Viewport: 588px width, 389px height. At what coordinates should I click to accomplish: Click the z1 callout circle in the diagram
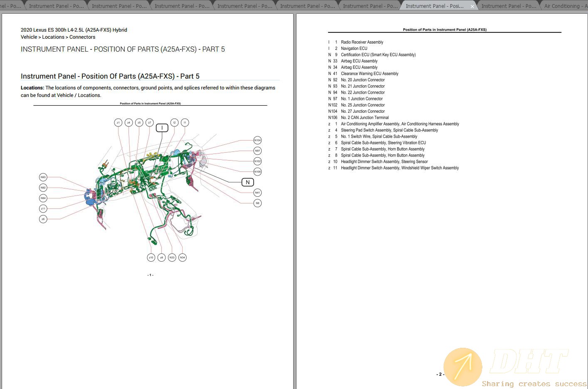tap(118, 122)
